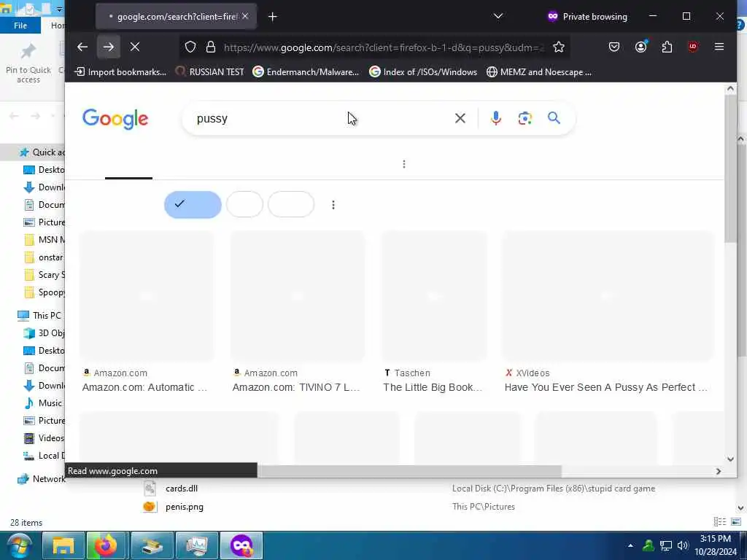The height and width of the screenshot is (560, 747).
Task: Open the Amazon.com: Automatic result title
Action: [145, 387]
